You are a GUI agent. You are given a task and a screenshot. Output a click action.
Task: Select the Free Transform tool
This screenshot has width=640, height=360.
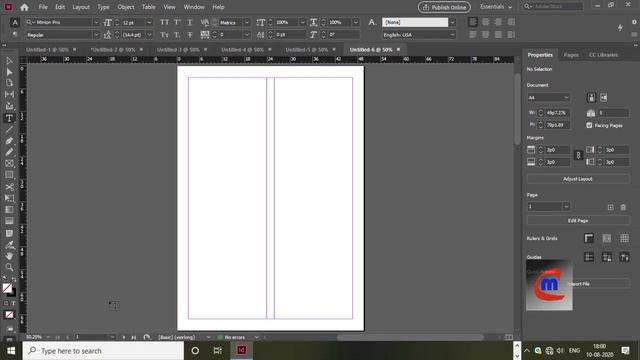click(9, 198)
